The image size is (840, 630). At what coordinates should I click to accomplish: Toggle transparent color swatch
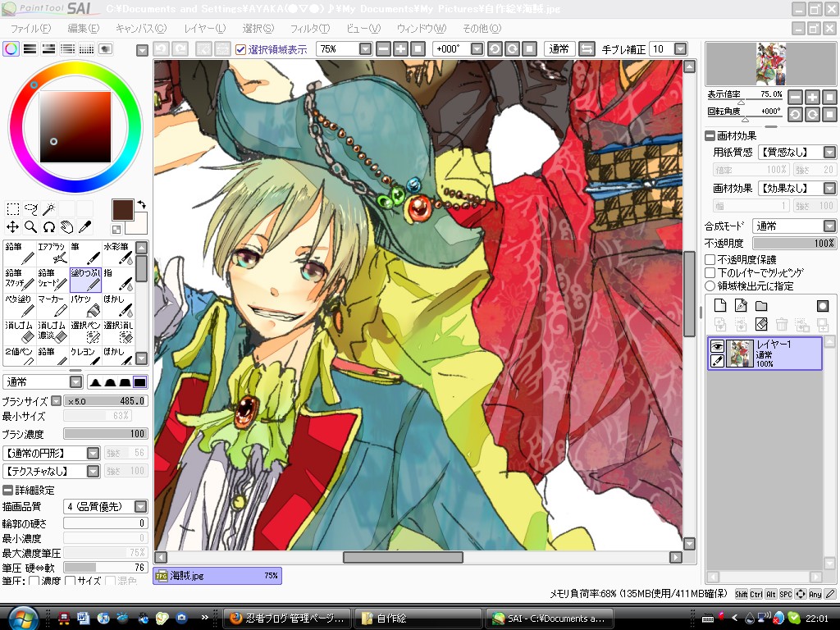click(x=116, y=230)
